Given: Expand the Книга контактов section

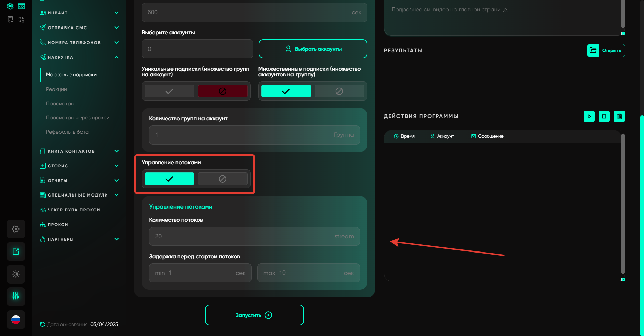Looking at the screenshot, I should tap(116, 151).
